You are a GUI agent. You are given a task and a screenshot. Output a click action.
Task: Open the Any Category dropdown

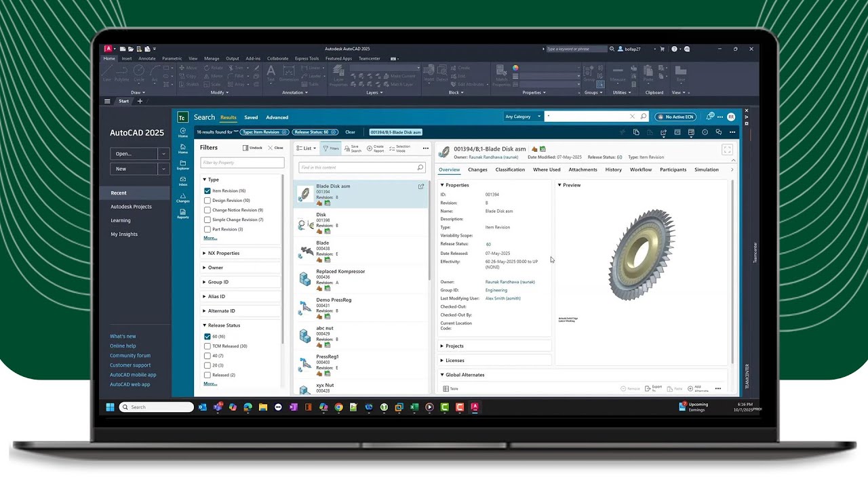tap(523, 117)
